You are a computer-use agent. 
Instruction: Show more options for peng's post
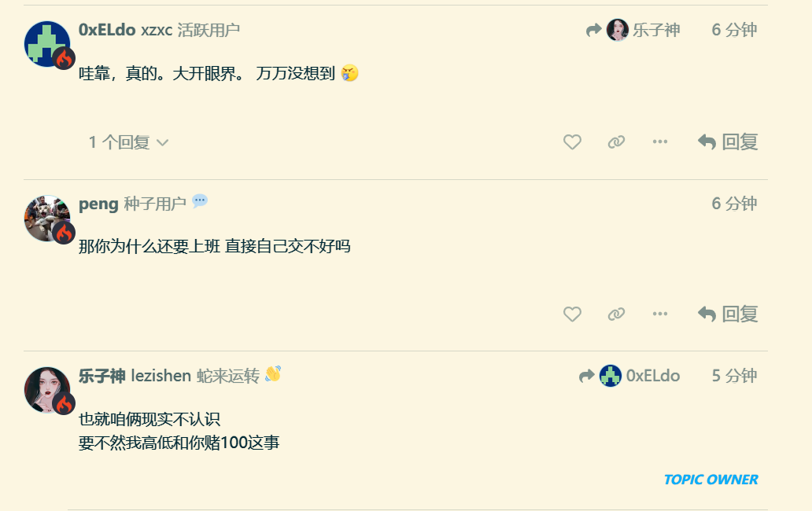point(659,314)
